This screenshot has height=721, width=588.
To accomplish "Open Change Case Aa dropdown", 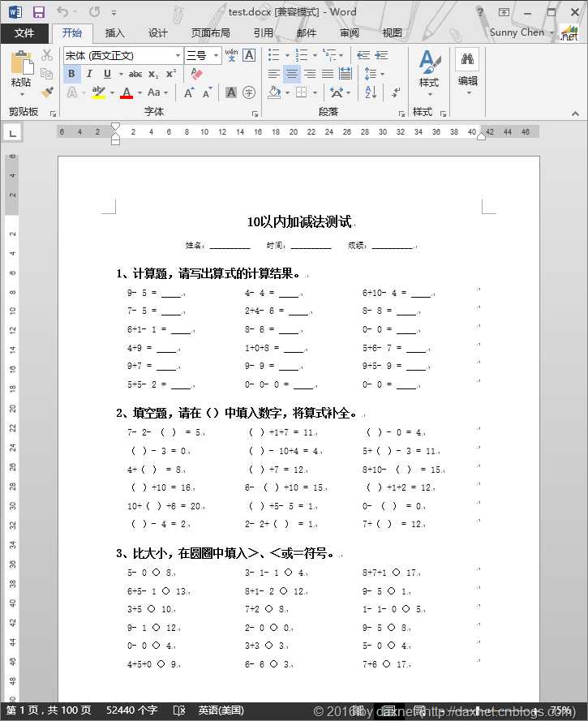I will pos(157,92).
